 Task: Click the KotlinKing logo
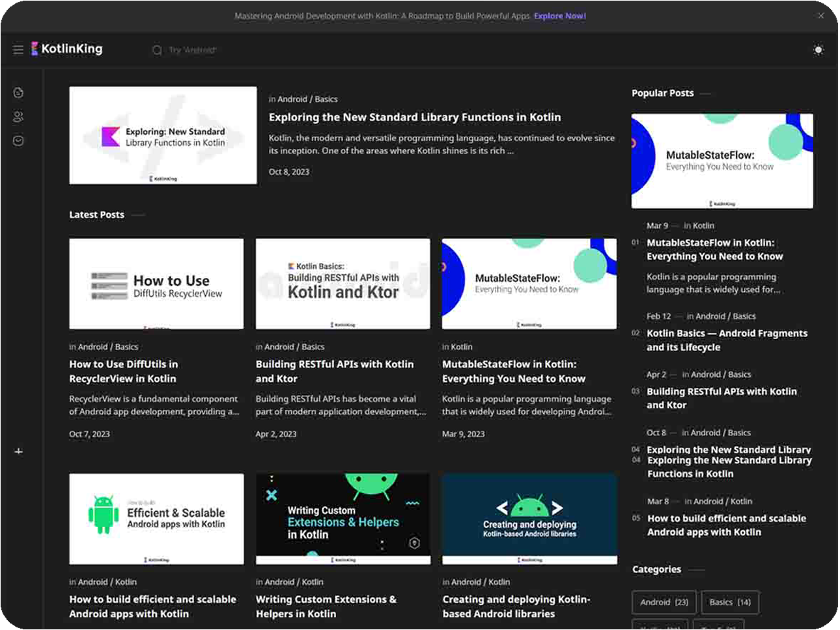(67, 49)
